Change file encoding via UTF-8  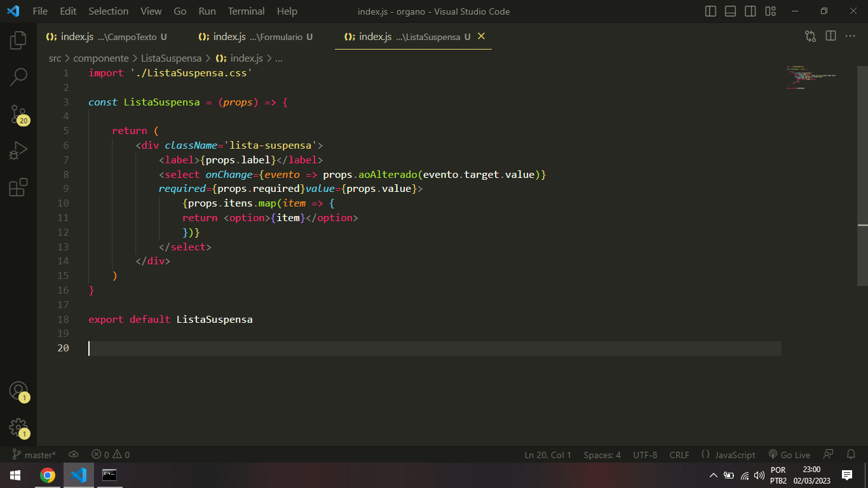click(645, 455)
